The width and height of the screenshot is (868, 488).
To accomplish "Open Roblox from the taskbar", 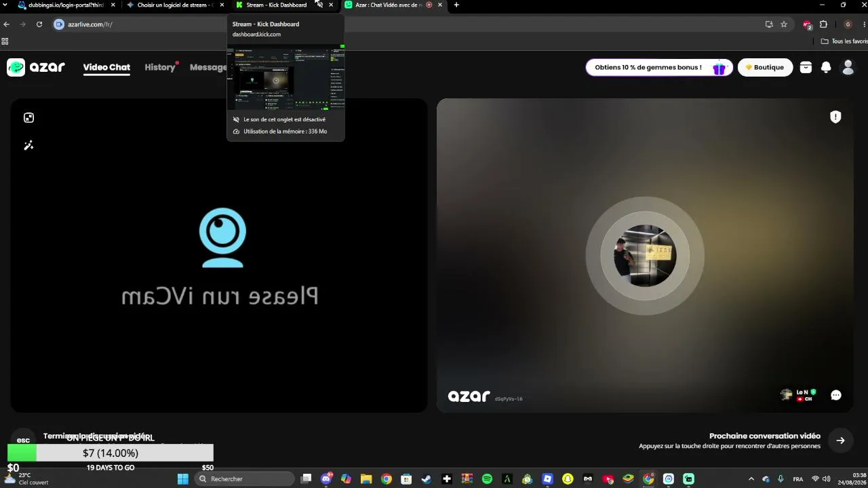I will (x=548, y=479).
